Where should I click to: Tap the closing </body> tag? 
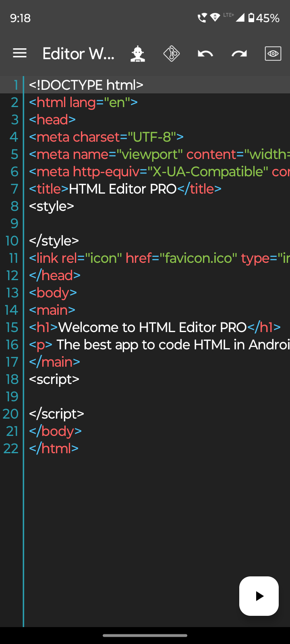(x=56, y=431)
